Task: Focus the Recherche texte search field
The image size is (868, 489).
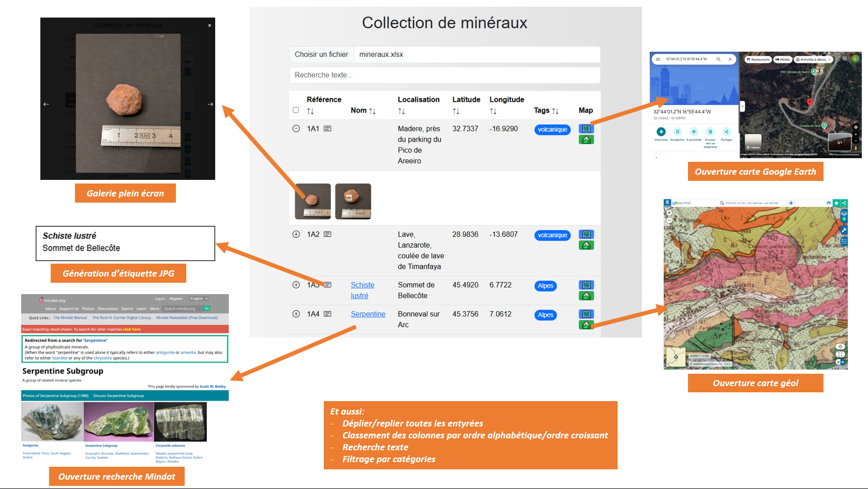Action: point(445,75)
